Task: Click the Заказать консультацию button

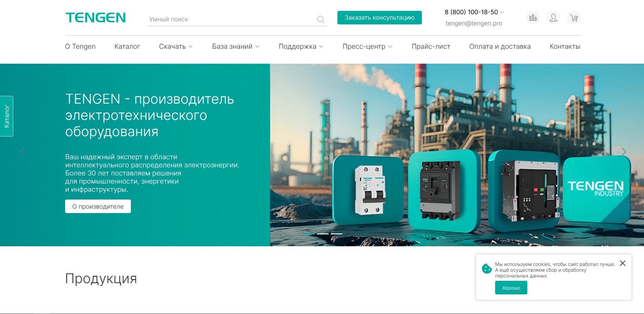Action: (x=379, y=18)
